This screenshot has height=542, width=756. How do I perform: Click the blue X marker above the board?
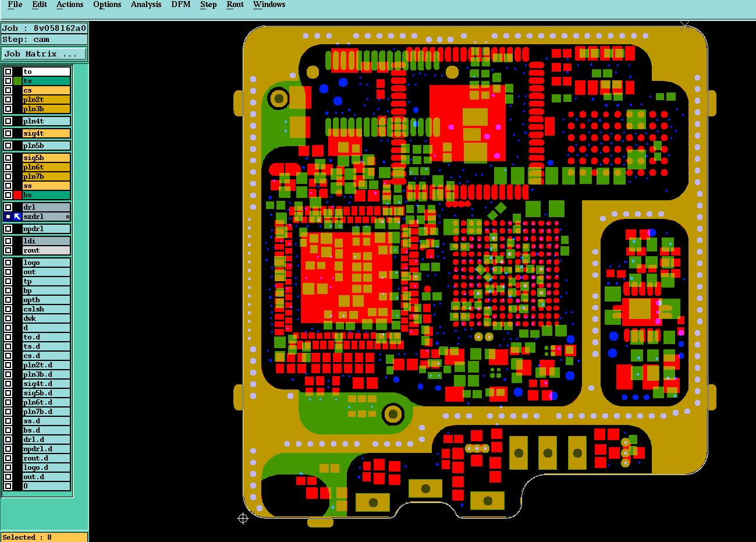point(685,26)
